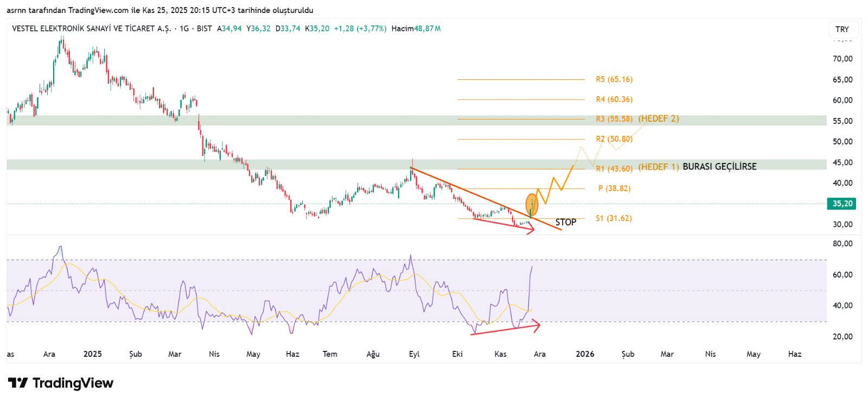Click the 1G interval label
Viewport: 868px width, 403px height.
coord(184,28)
